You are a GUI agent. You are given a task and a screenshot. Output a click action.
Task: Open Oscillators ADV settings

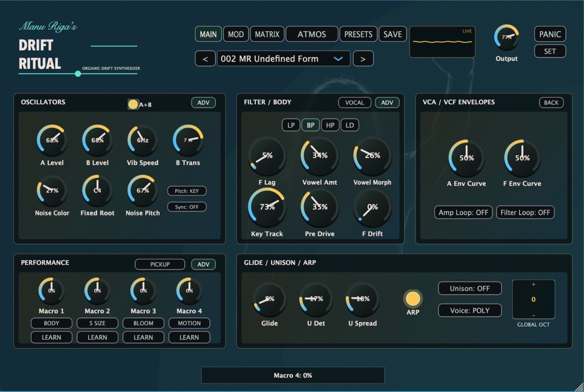pos(203,102)
